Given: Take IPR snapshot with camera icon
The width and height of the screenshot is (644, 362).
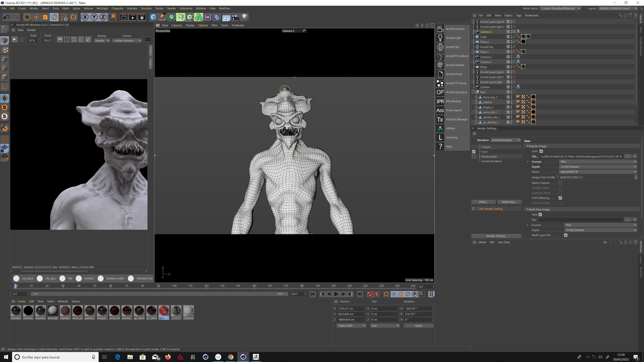Looking at the screenshot, I should pos(148,40).
